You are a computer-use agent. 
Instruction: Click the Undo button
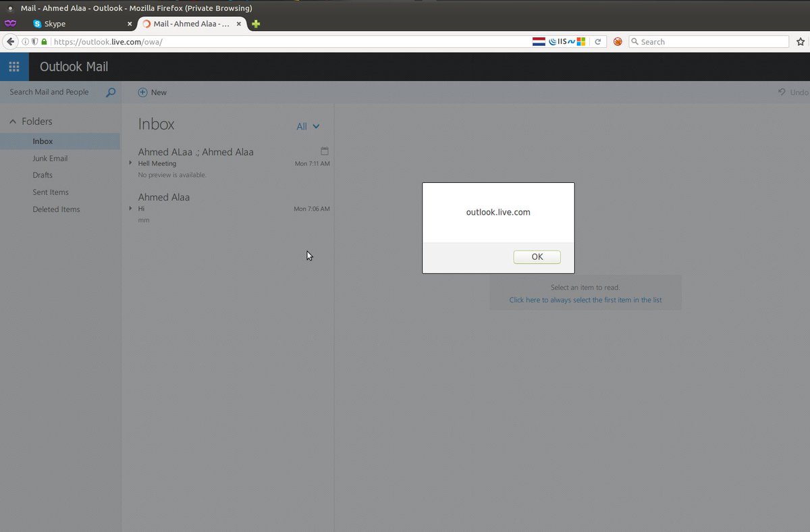coord(793,92)
